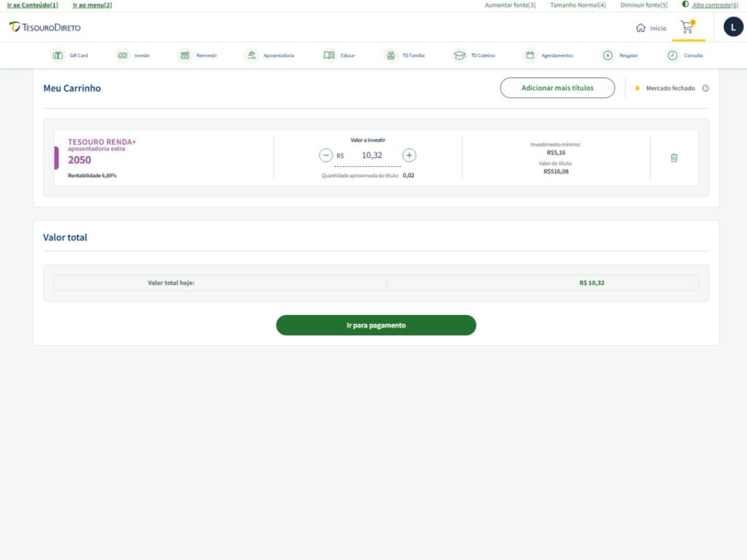The height and width of the screenshot is (560, 747).
Task: Click the Valor total hoje label
Action: (x=171, y=283)
